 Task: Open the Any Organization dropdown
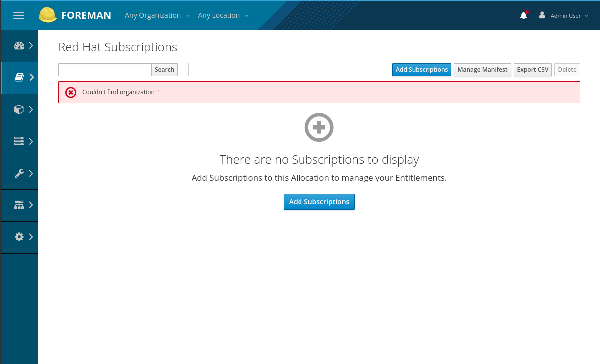click(x=157, y=15)
